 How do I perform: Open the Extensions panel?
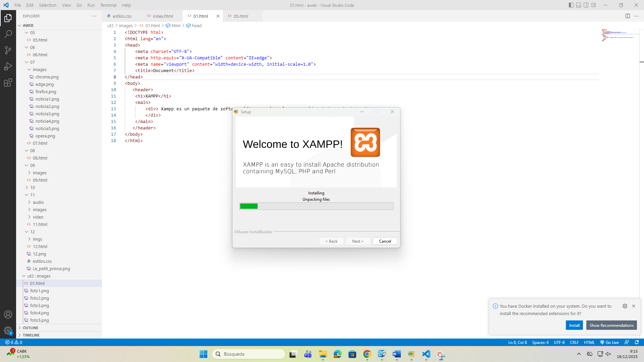click(8, 82)
